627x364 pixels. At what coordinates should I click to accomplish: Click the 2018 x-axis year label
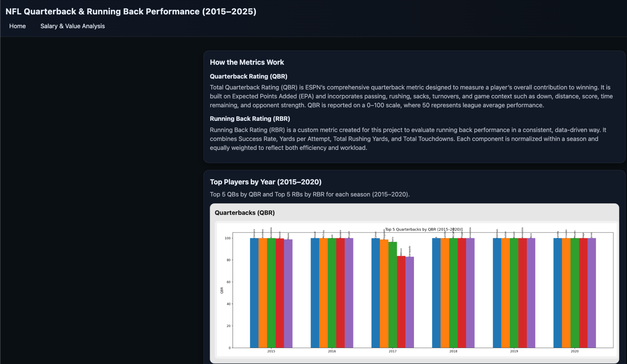point(453,351)
